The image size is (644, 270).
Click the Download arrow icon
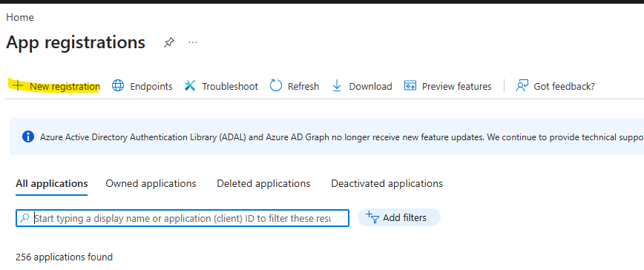(337, 86)
